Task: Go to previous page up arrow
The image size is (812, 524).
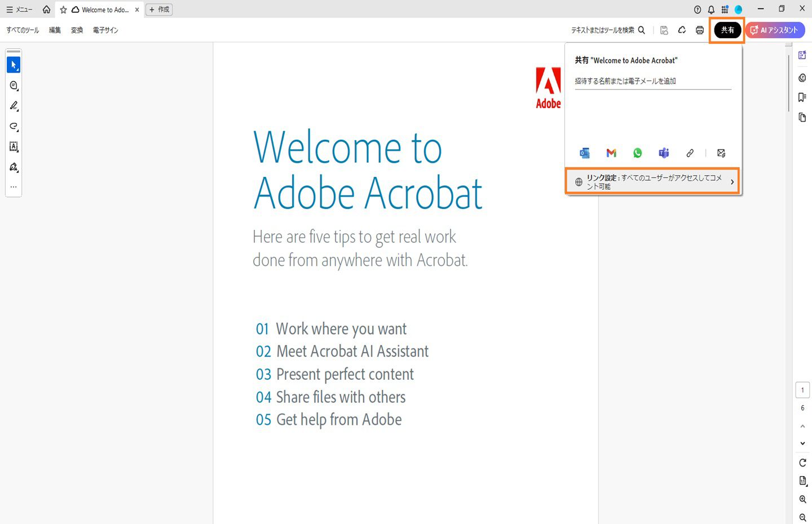Action: tap(802, 426)
